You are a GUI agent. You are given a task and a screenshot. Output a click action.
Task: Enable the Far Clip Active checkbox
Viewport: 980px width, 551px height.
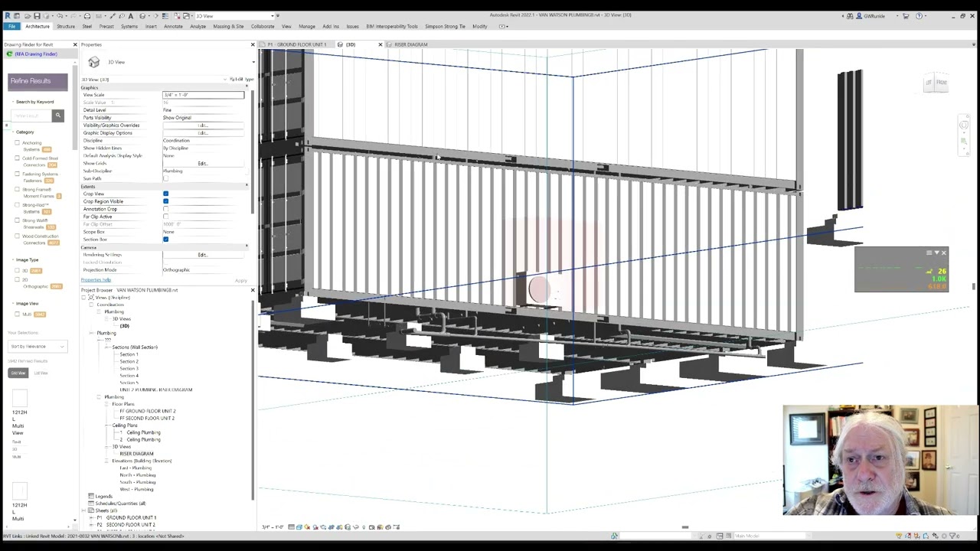point(165,217)
